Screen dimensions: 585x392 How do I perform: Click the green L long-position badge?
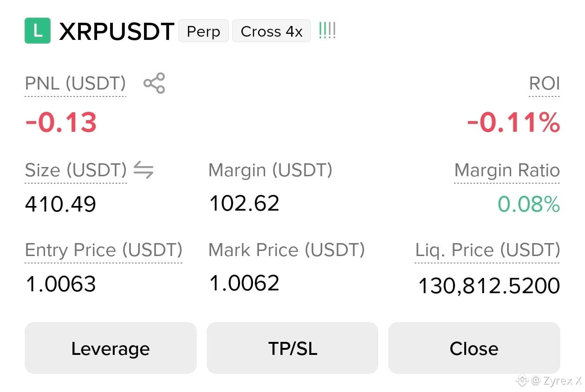tap(37, 31)
